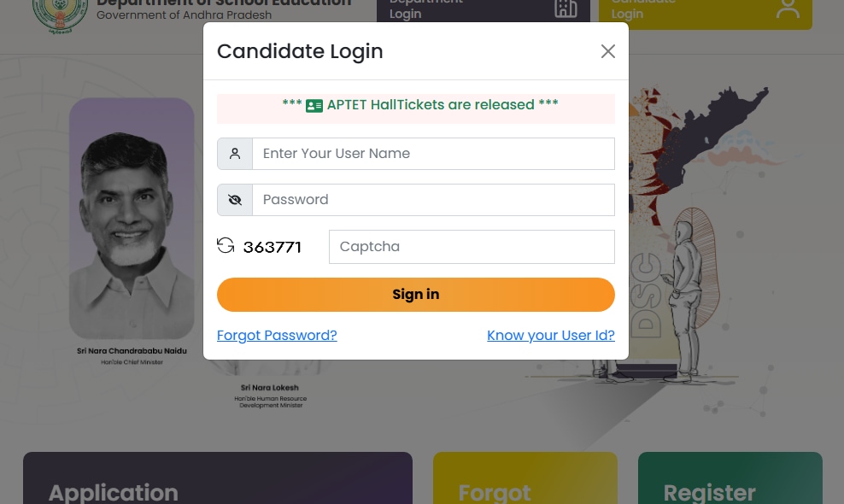Close the Candidate Login dialog
The image size is (844, 504).
[x=608, y=51]
